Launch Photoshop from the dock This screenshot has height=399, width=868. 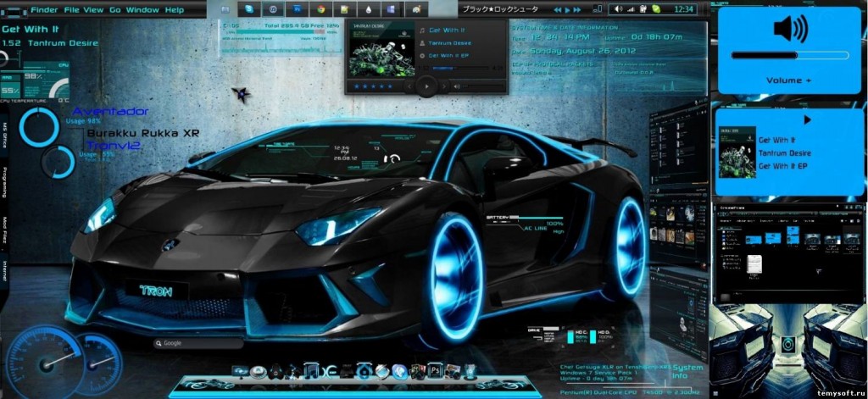coord(435,371)
